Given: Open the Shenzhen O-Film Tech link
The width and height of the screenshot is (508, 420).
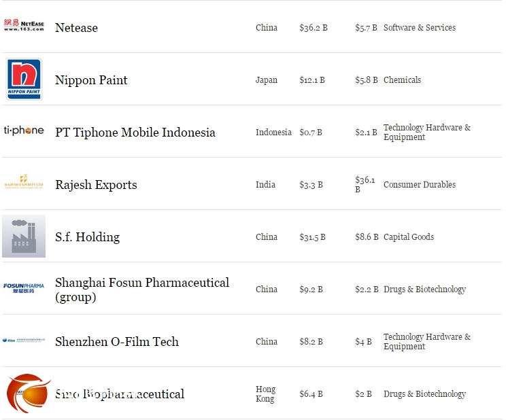Looking at the screenshot, I should pyautogui.click(x=116, y=342).
